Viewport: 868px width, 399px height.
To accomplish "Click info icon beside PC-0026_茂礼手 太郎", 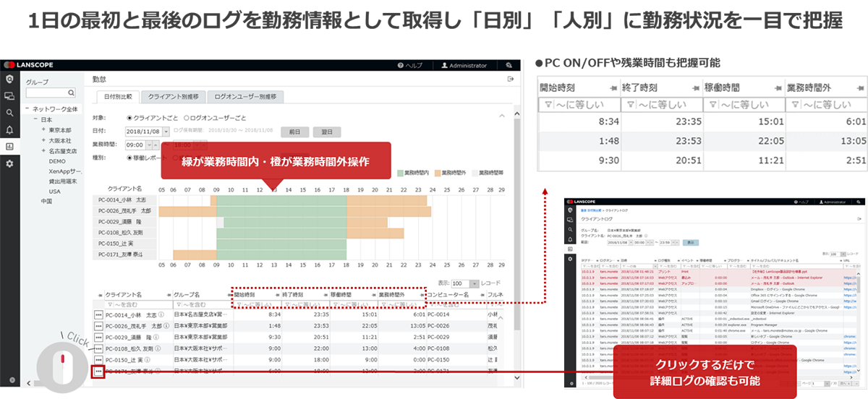I will pos(167,326).
